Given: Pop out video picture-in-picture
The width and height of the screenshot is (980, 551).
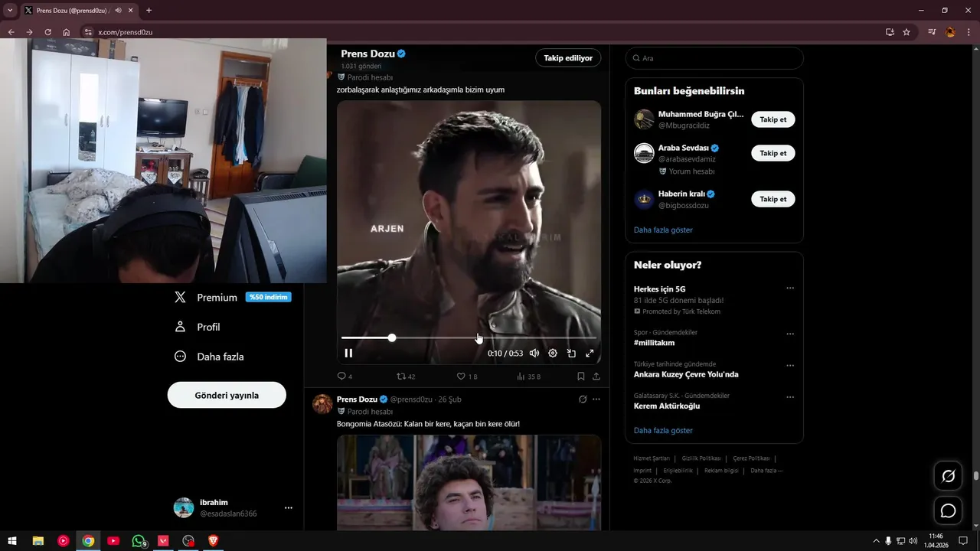Looking at the screenshot, I should (x=571, y=354).
